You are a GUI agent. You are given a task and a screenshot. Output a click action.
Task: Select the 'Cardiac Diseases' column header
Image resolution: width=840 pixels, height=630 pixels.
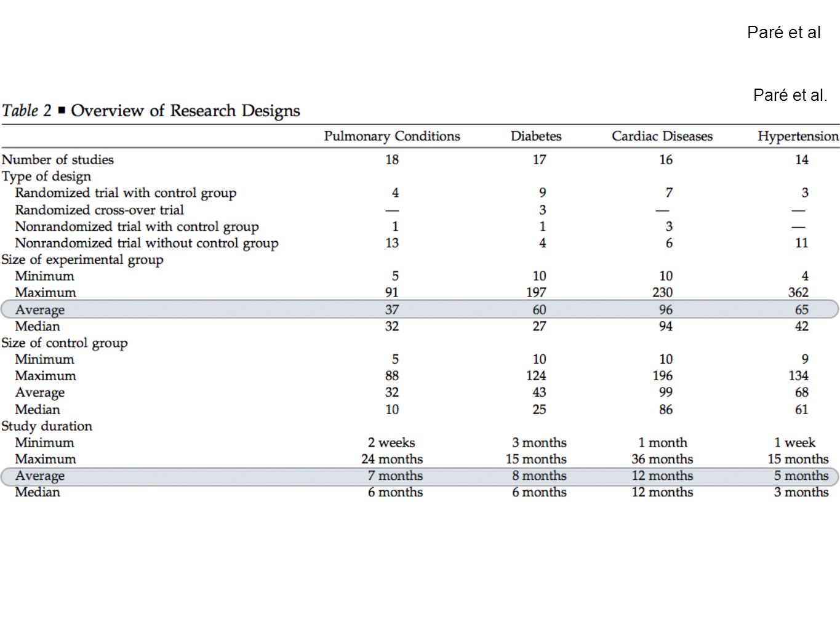[662, 136]
